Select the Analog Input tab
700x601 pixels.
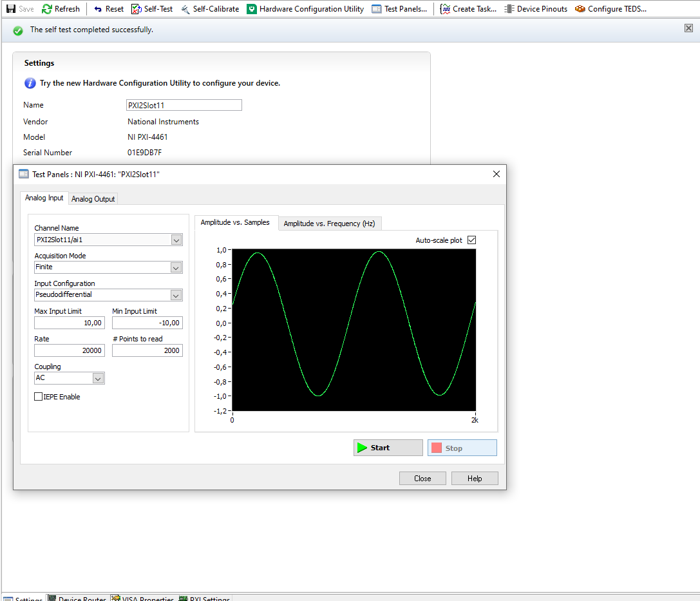[44, 198]
